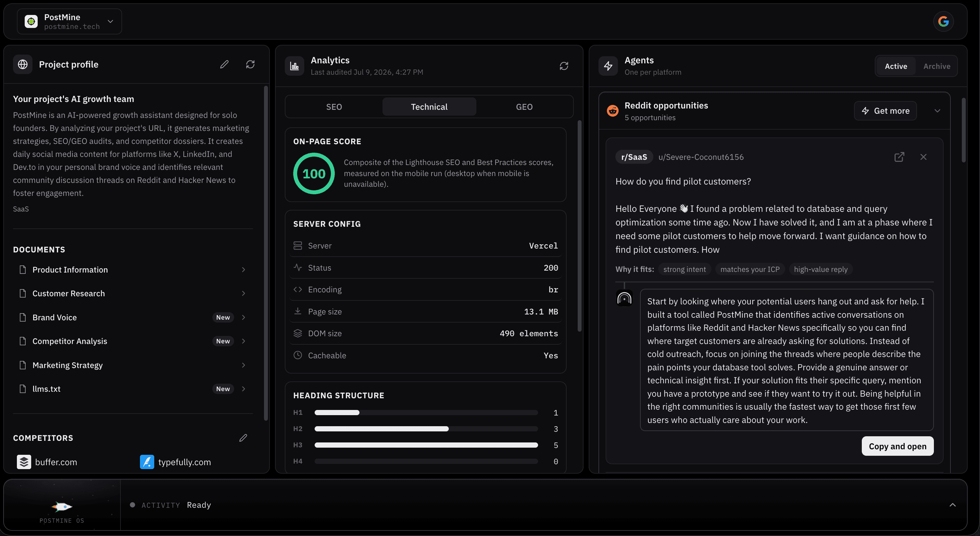Click the strong intent tag
The height and width of the screenshot is (536, 980).
(x=685, y=269)
